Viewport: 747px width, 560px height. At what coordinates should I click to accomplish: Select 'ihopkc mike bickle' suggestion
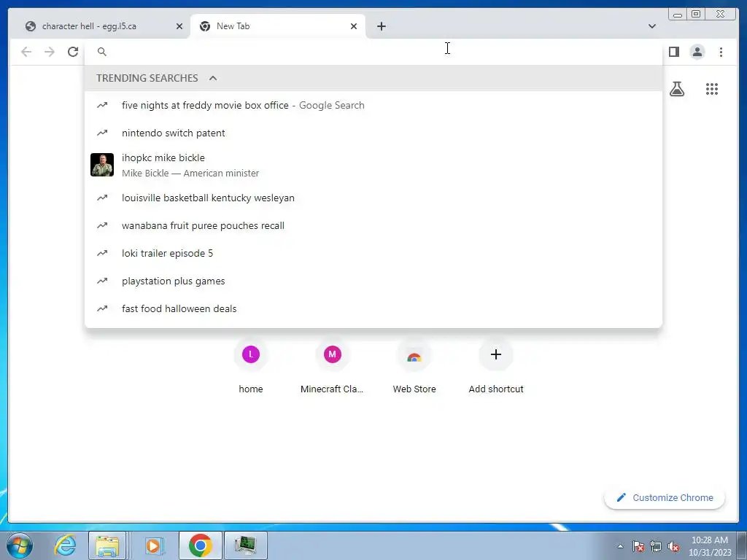click(x=373, y=165)
